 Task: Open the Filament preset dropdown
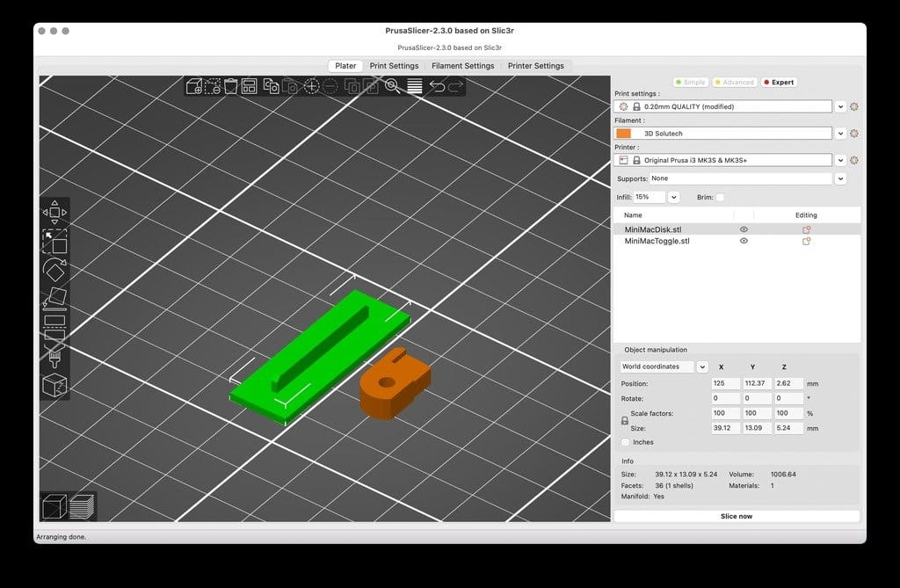840,134
